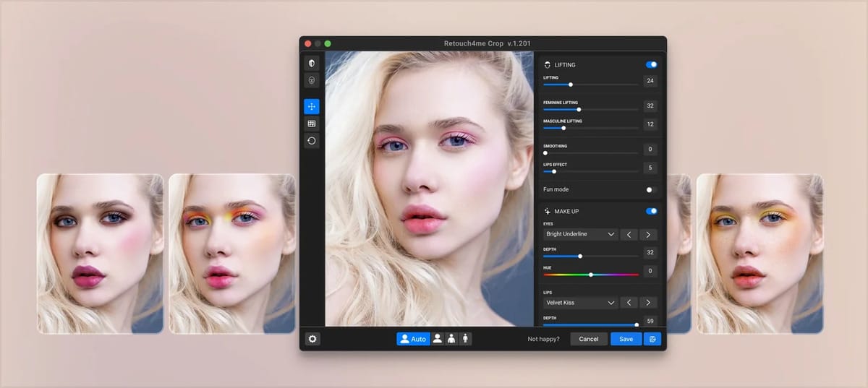Open settings with the gear icon
This screenshot has height=388, width=868.
click(x=312, y=339)
